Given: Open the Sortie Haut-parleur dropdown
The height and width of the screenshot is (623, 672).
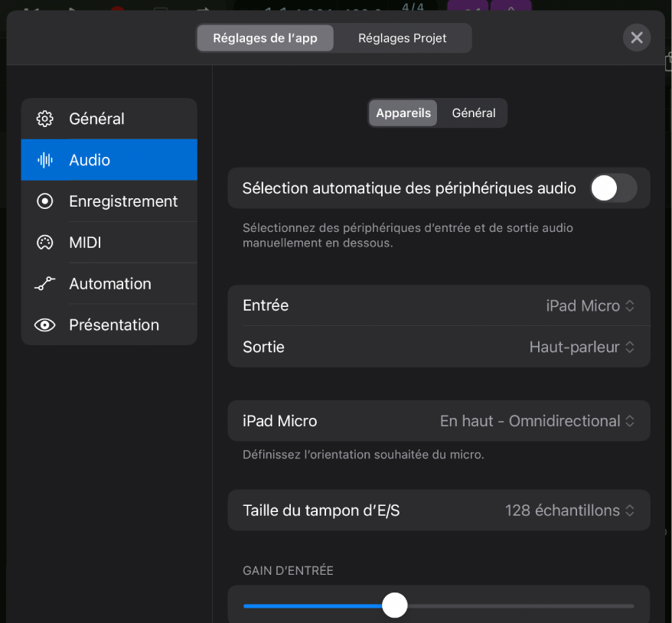Looking at the screenshot, I should [x=582, y=347].
